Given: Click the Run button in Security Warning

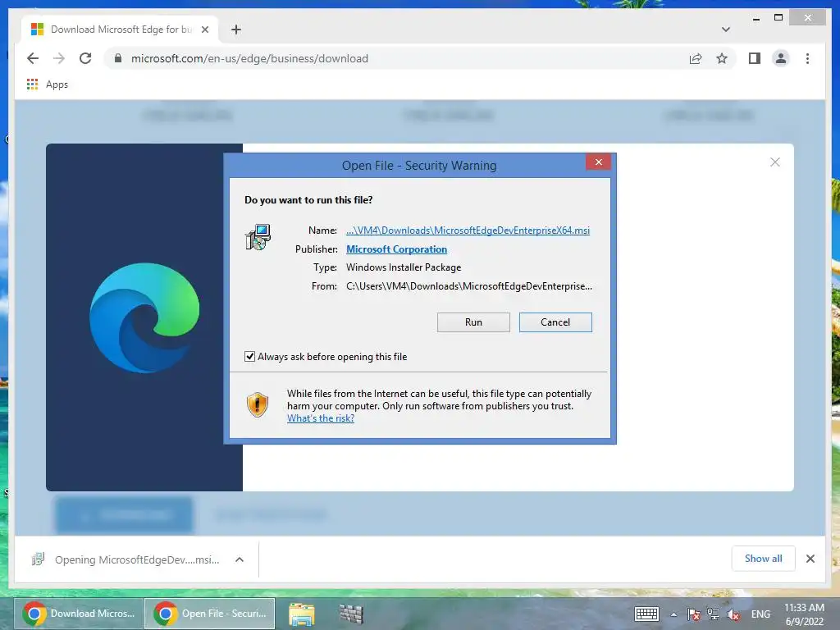Looking at the screenshot, I should pos(473,322).
